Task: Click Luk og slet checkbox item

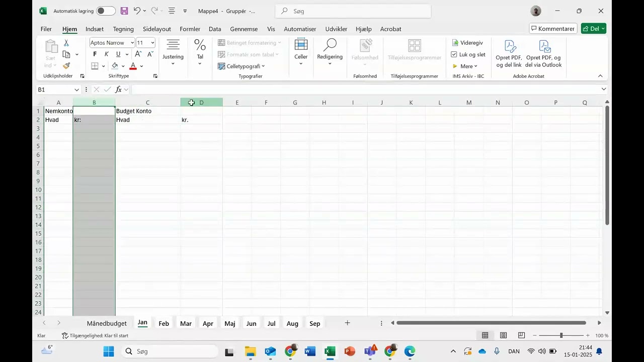Action: tap(468, 54)
